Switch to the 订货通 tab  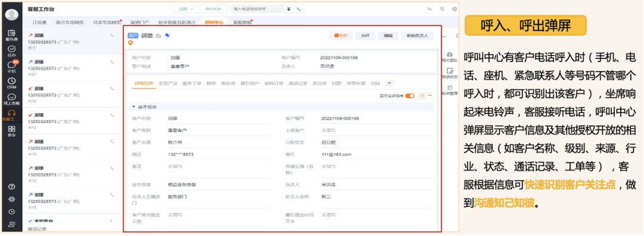pos(39,22)
